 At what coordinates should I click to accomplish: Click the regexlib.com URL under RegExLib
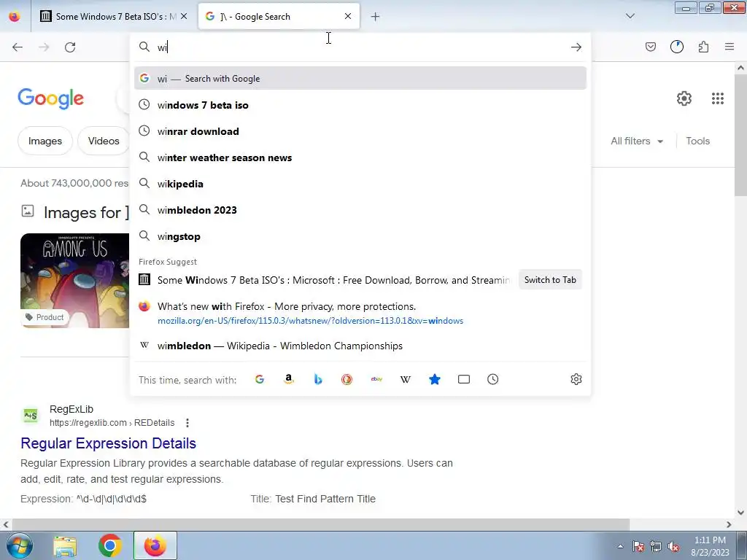click(x=112, y=423)
